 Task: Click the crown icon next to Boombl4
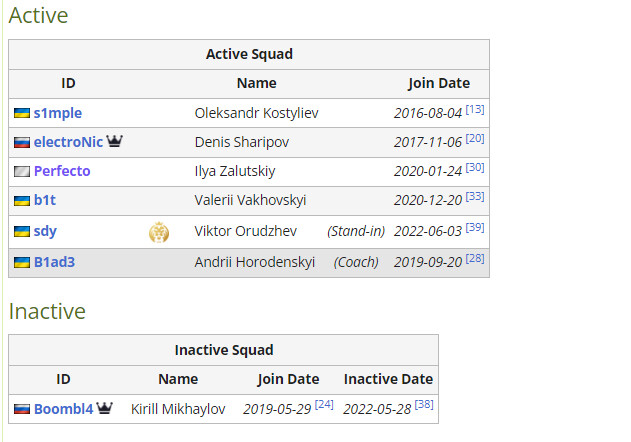[104, 408]
